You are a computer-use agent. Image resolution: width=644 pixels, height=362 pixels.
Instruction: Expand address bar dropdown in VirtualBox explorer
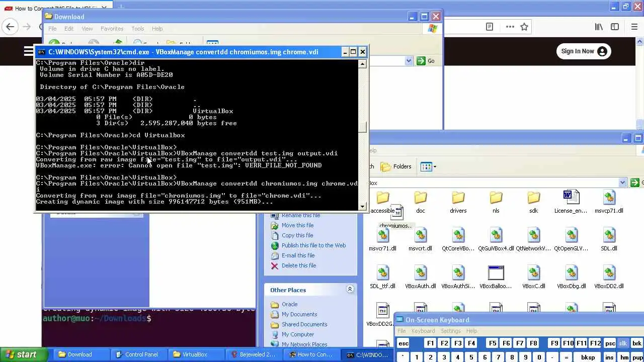[622, 183]
